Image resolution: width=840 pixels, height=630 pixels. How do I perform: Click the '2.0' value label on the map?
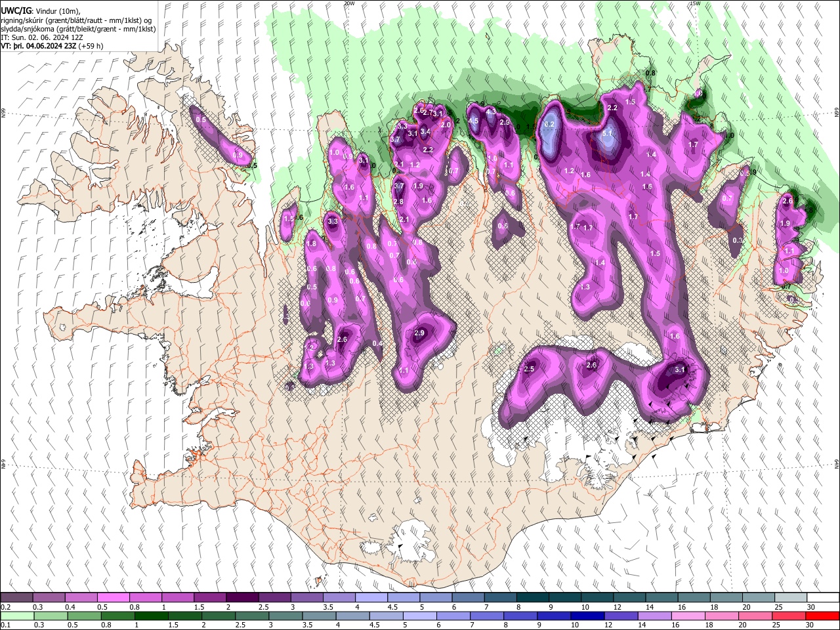pyautogui.click(x=446, y=125)
